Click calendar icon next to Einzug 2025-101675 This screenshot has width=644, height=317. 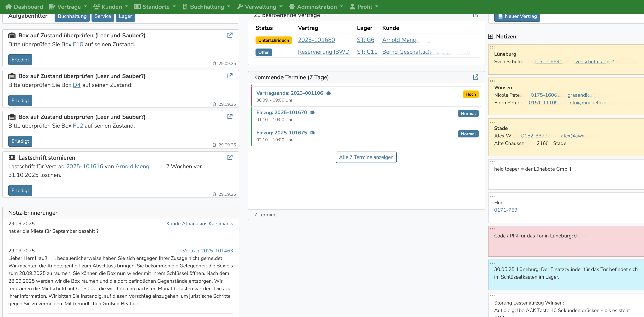[x=312, y=133]
